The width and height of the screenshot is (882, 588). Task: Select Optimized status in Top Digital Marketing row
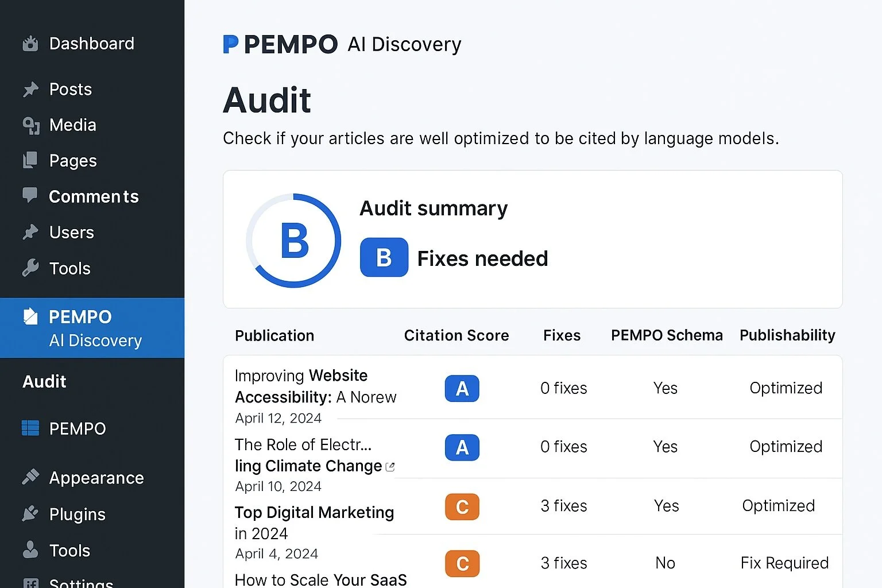click(x=778, y=506)
